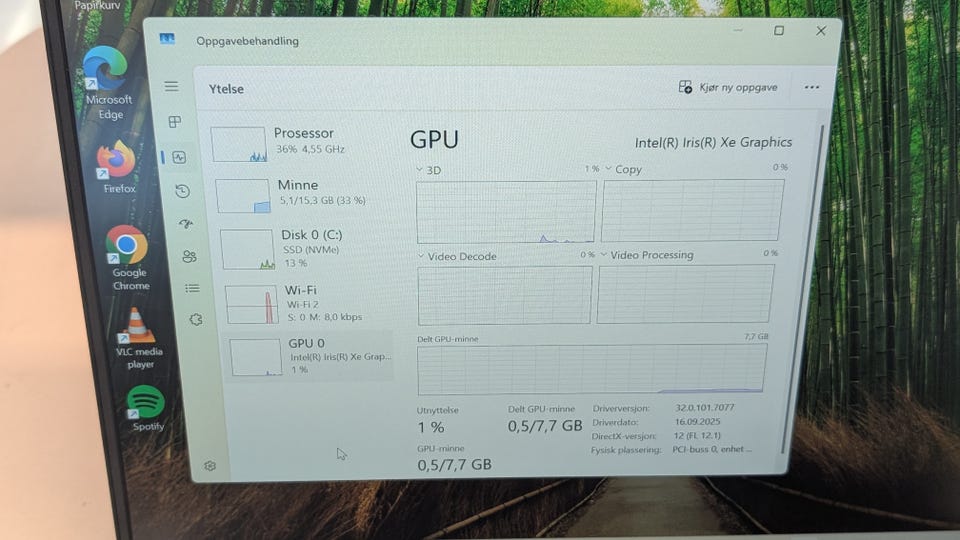Open the three-dot more options menu
The image size is (960, 540).
[812, 87]
